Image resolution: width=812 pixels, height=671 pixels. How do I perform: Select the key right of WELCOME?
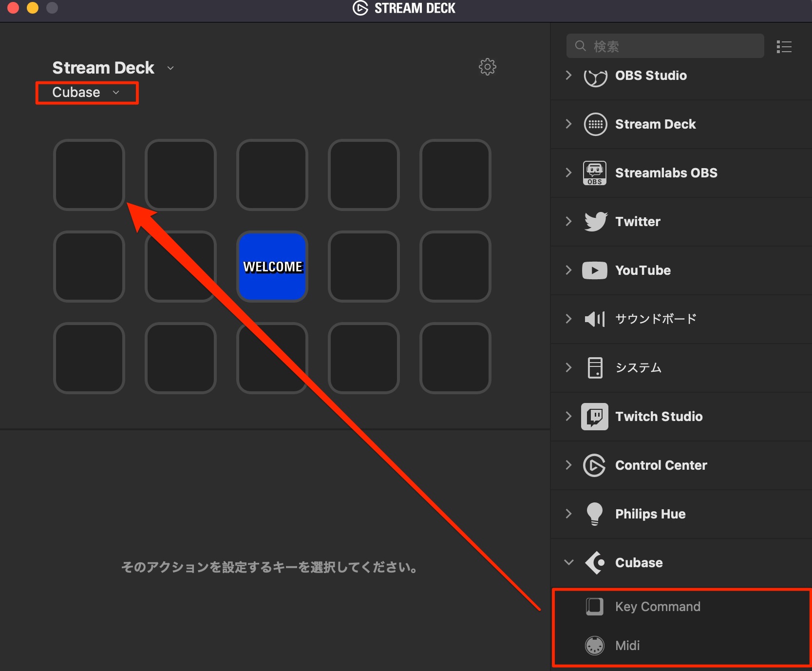coord(364,267)
